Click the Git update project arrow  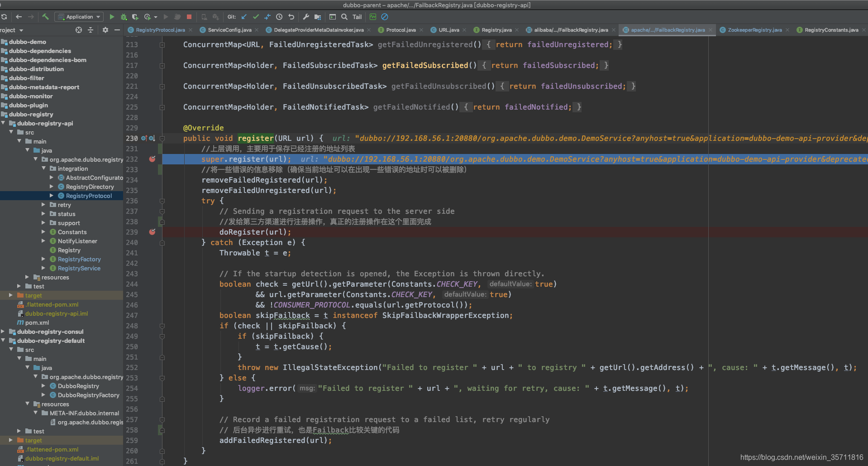click(244, 17)
